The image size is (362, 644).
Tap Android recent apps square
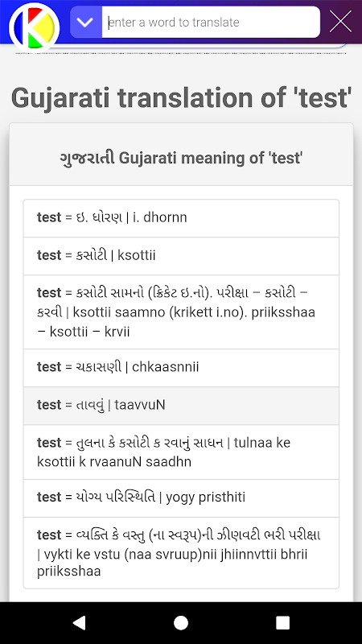pos(283,622)
